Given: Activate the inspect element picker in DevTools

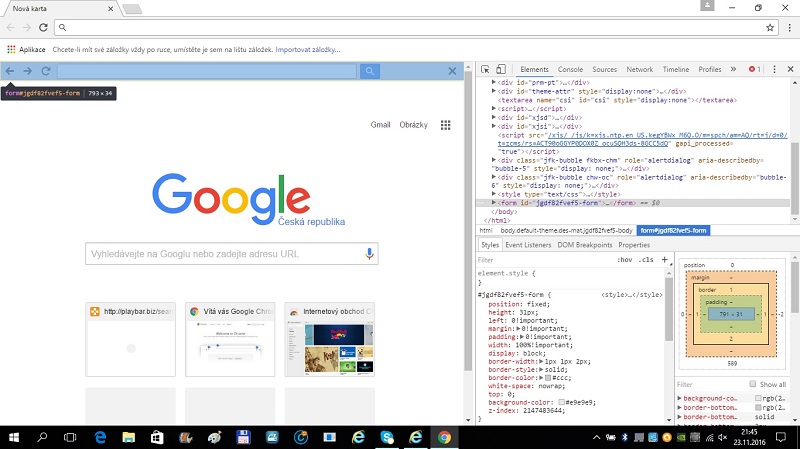Looking at the screenshot, I should pos(485,69).
